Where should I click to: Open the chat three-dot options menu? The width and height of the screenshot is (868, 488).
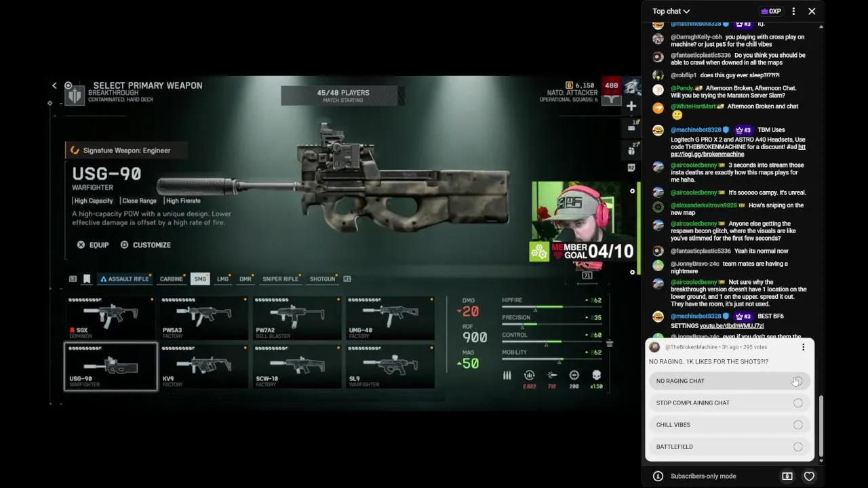793,11
